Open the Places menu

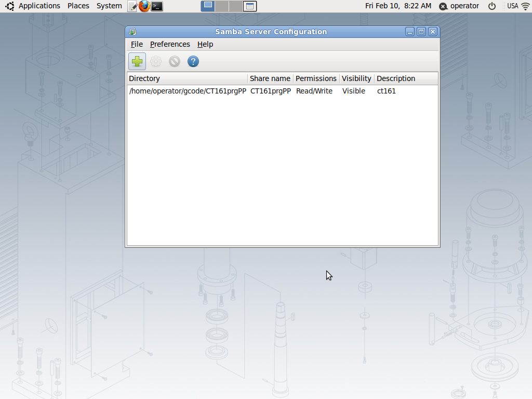(x=78, y=6)
